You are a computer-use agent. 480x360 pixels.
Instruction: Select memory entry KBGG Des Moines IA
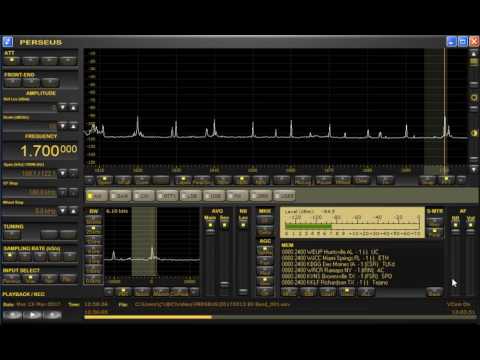tap(338, 264)
